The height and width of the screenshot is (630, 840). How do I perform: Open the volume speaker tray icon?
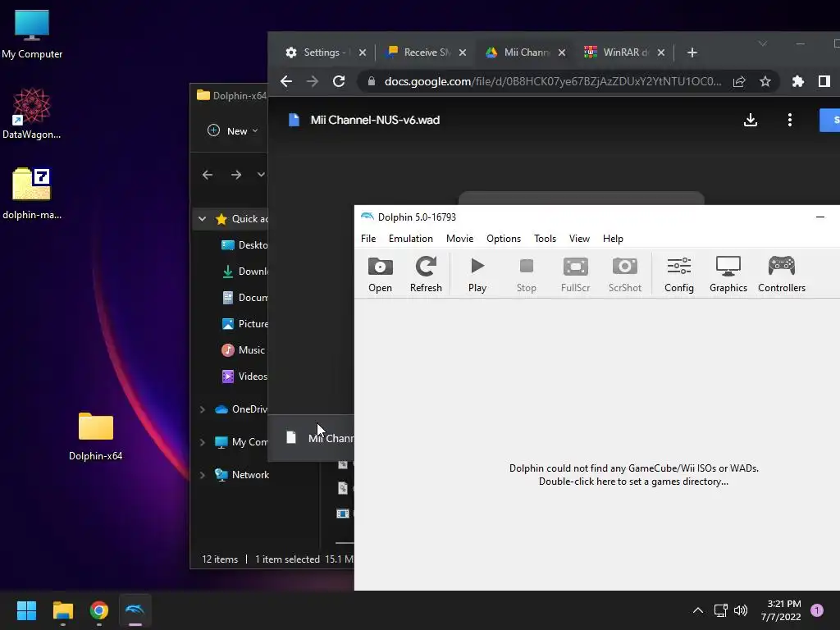(x=741, y=610)
